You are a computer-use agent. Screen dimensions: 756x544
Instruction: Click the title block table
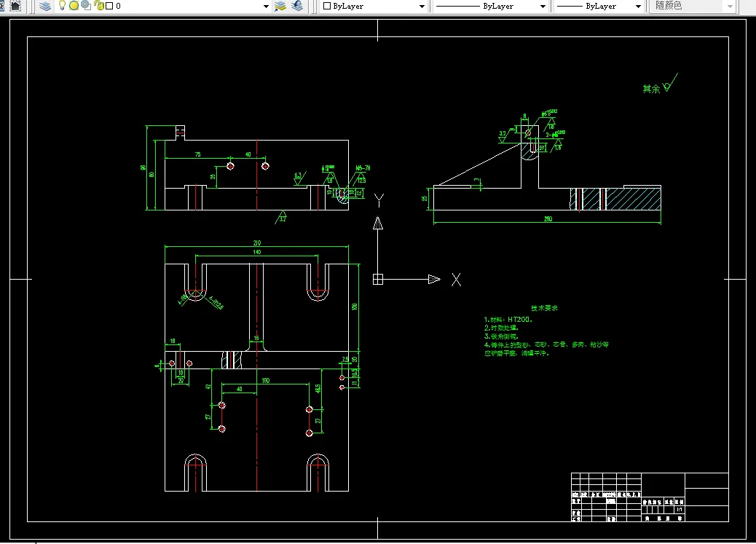click(x=650, y=497)
